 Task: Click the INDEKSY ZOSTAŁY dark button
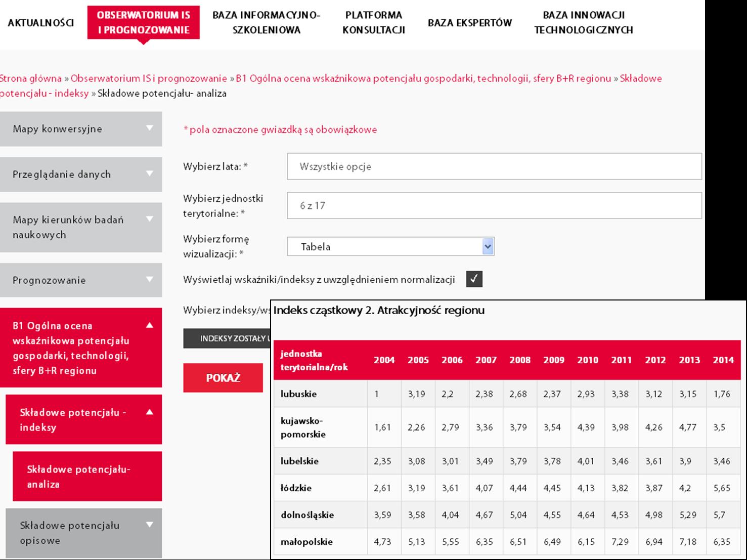click(227, 338)
